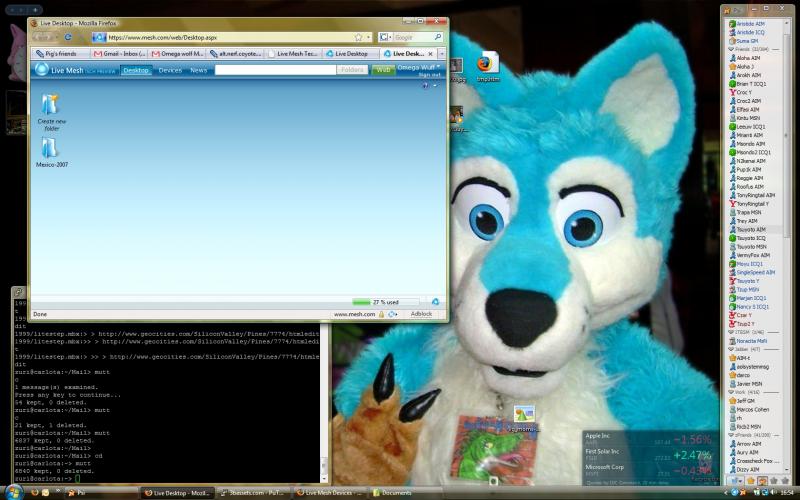Click the Live Mesh help icon
This screenshot has width=800, height=500.
[x=425, y=85]
